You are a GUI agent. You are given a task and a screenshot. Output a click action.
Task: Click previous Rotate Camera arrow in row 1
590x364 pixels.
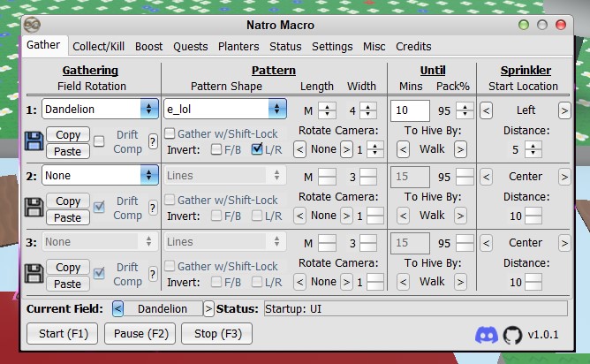pyautogui.click(x=299, y=149)
